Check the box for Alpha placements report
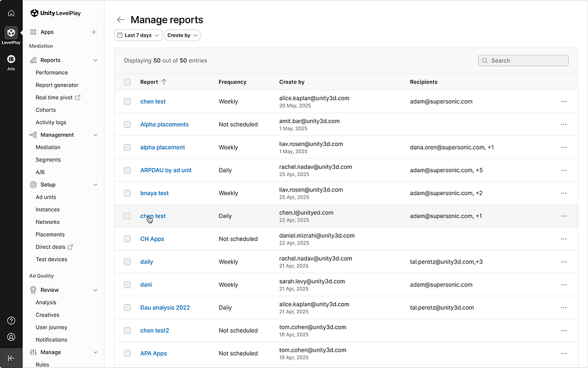 127,124
